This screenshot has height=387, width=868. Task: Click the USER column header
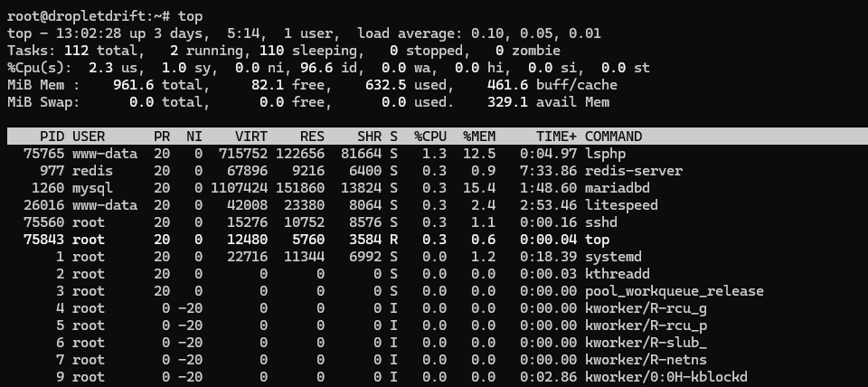pos(89,137)
